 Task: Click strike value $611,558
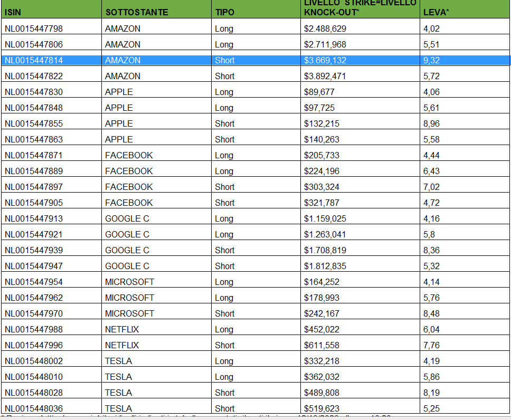(321, 345)
